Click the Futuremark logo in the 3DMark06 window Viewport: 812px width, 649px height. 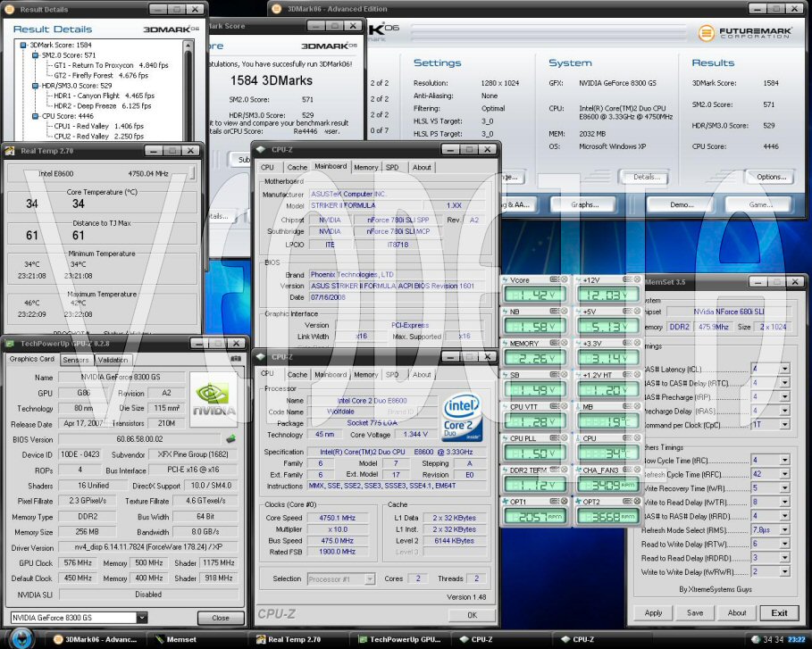(745, 33)
